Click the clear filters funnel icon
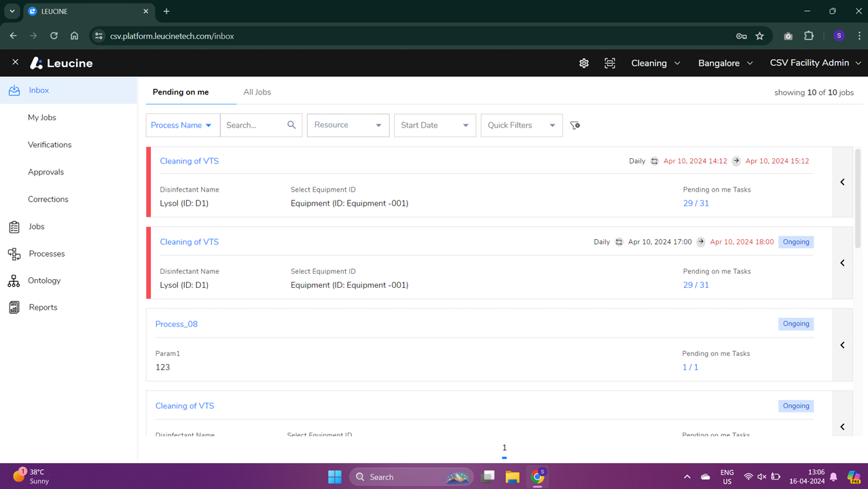868x489 pixels. (575, 125)
